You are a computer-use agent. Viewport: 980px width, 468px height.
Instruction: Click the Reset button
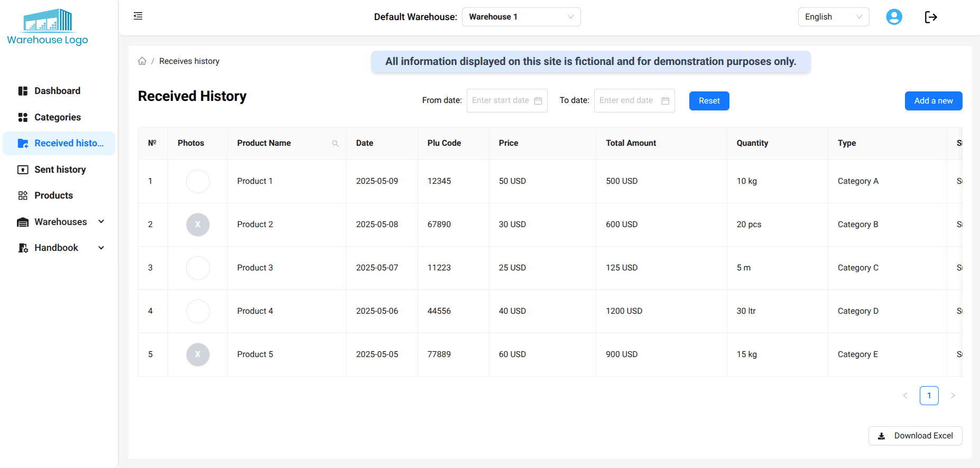(x=709, y=101)
